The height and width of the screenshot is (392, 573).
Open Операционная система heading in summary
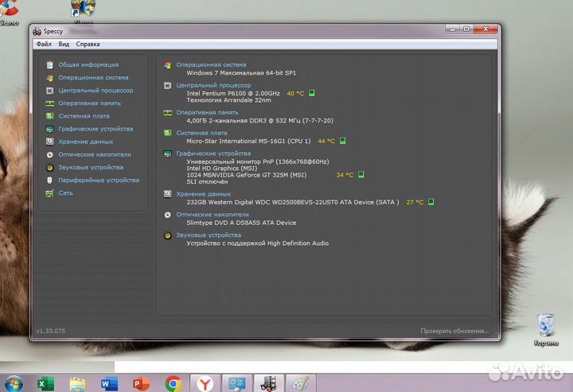pos(211,64)
